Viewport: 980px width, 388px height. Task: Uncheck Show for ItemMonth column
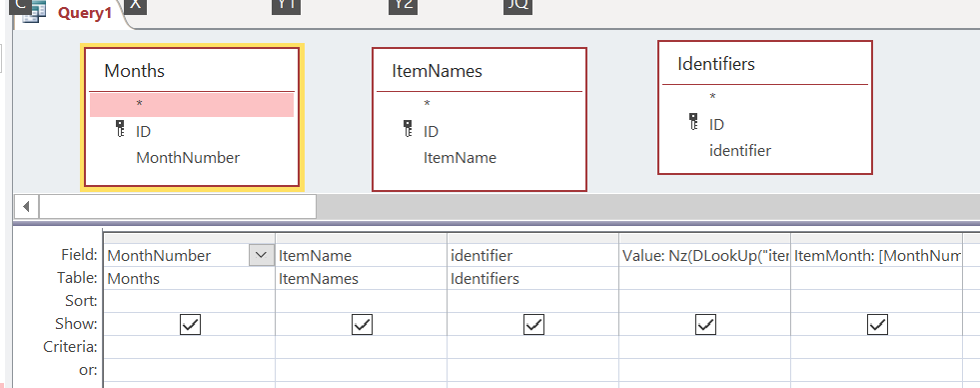(x=877, y=324)
